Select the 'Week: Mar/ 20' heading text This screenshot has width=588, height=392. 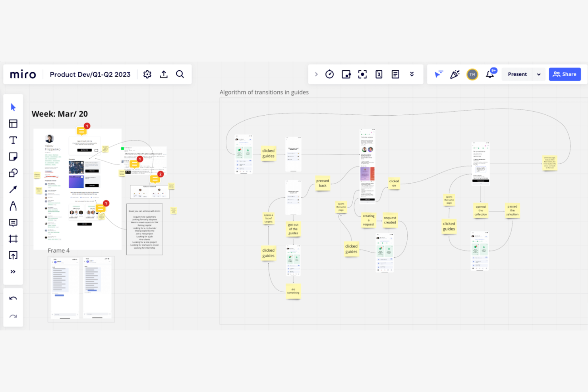60,114
